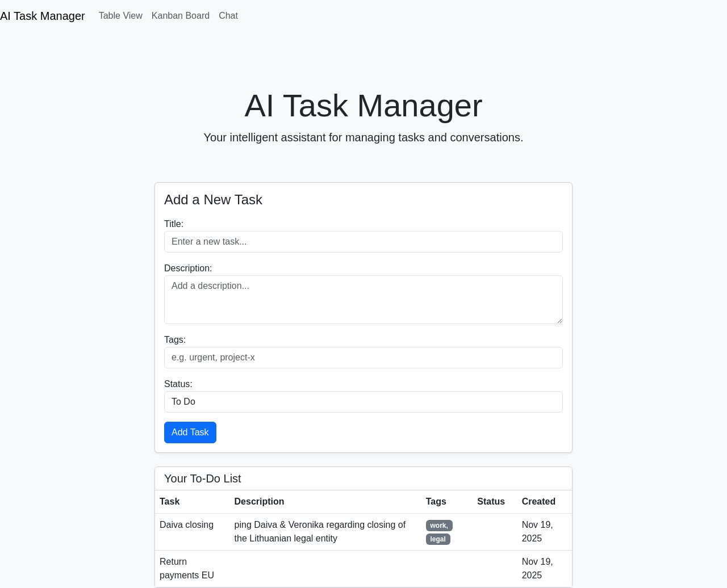This screenshot has height=588, width=727.
Task: Switch to the Kanban Board view
Action: [180, 16]
